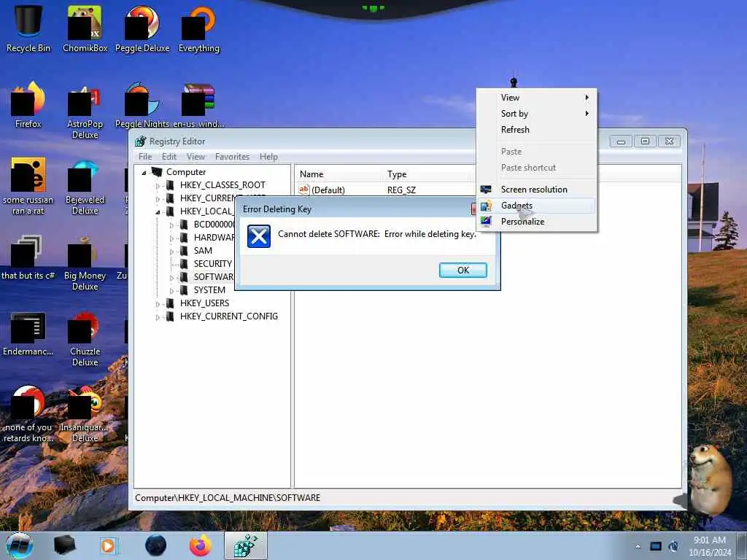Select the HKEY_CLASSES_ROOT key
747x560 pixels.
tap(222, 185)
